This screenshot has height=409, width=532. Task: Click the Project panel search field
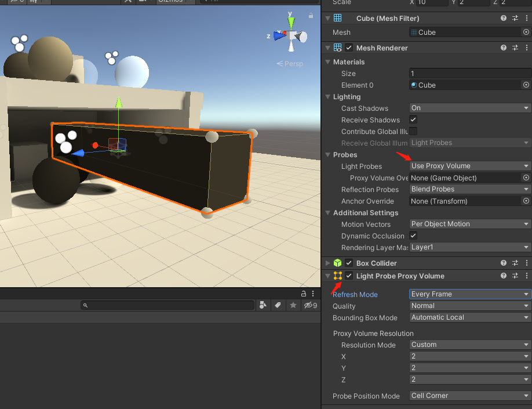click(168, 305)
